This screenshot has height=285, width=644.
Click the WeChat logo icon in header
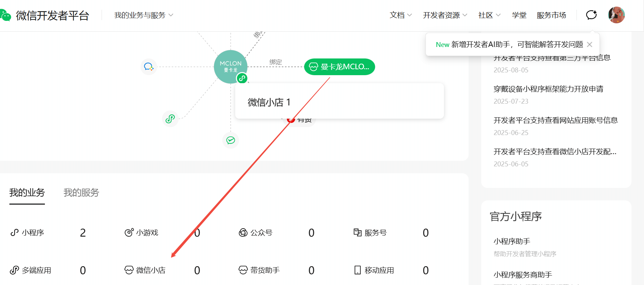click(x=5, y=15)
